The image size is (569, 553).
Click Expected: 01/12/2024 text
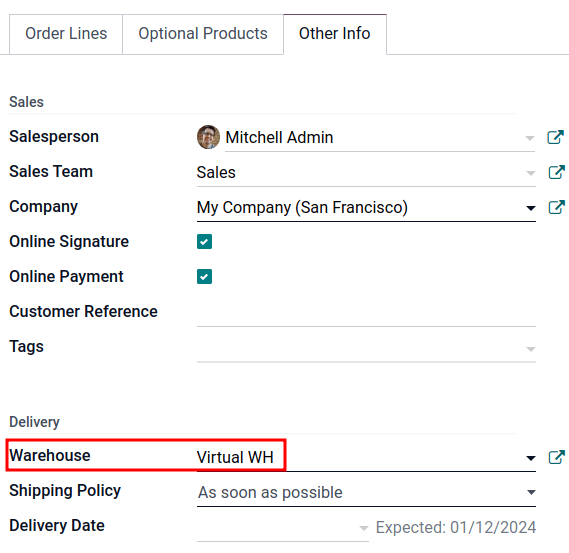pyautogui.click(x=456, y=528)
